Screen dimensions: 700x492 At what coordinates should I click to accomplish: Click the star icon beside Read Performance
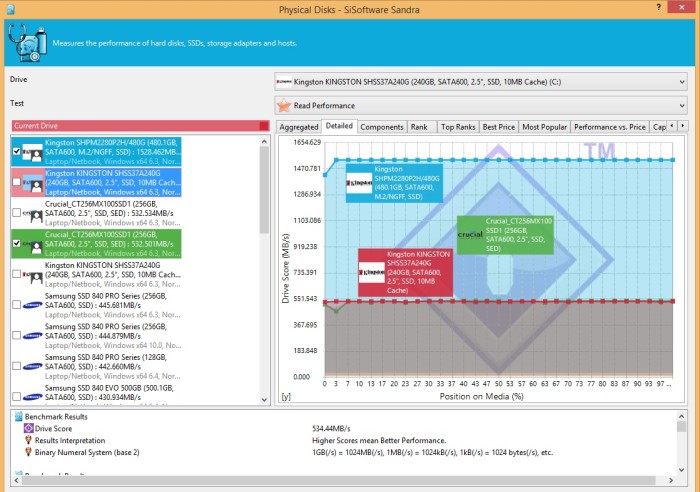[284, 105]
